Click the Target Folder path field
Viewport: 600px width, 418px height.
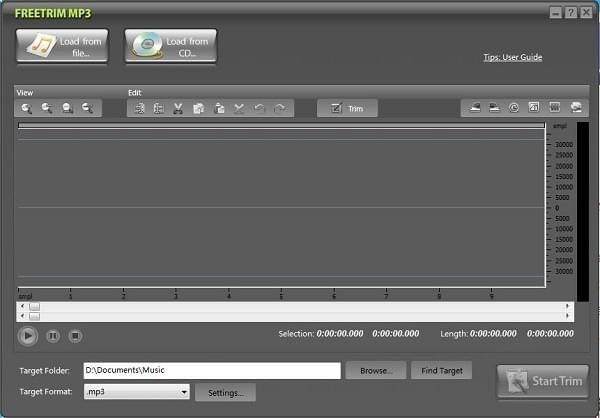pos(211,371)
